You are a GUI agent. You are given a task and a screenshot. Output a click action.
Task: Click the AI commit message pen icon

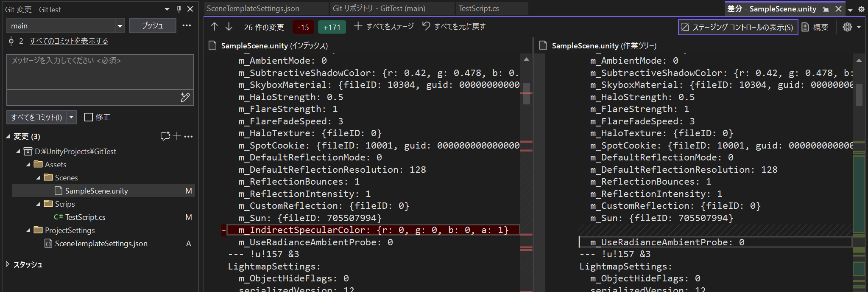click(185, 98)
